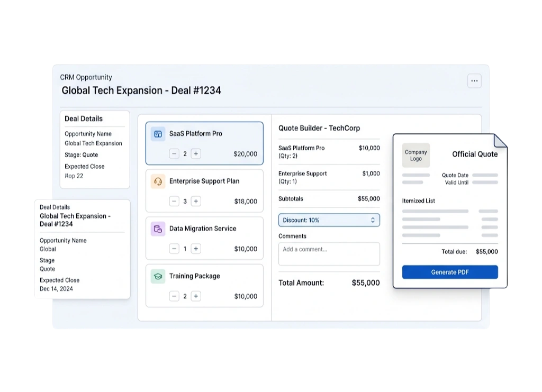Increase Data Migration Service quantity
This screenshot has height=392, width=542.
click(x=196, y=249)
